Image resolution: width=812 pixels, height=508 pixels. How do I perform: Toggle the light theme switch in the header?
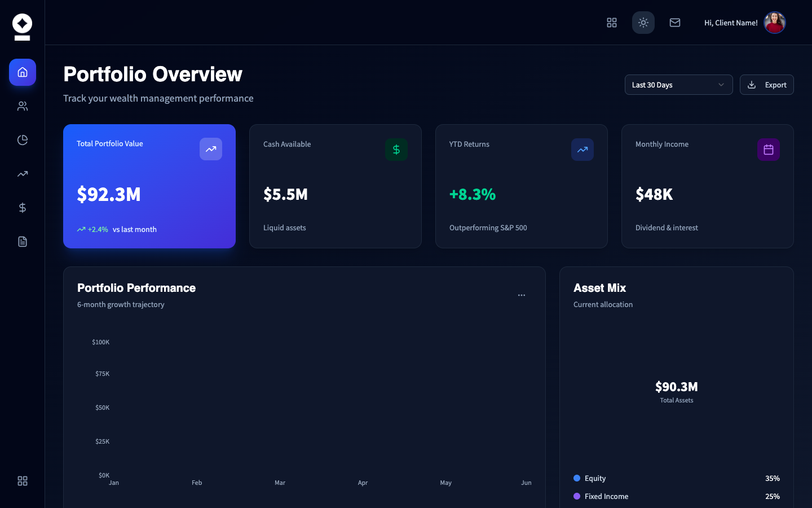pyautogui.click(x=643, y=23)
